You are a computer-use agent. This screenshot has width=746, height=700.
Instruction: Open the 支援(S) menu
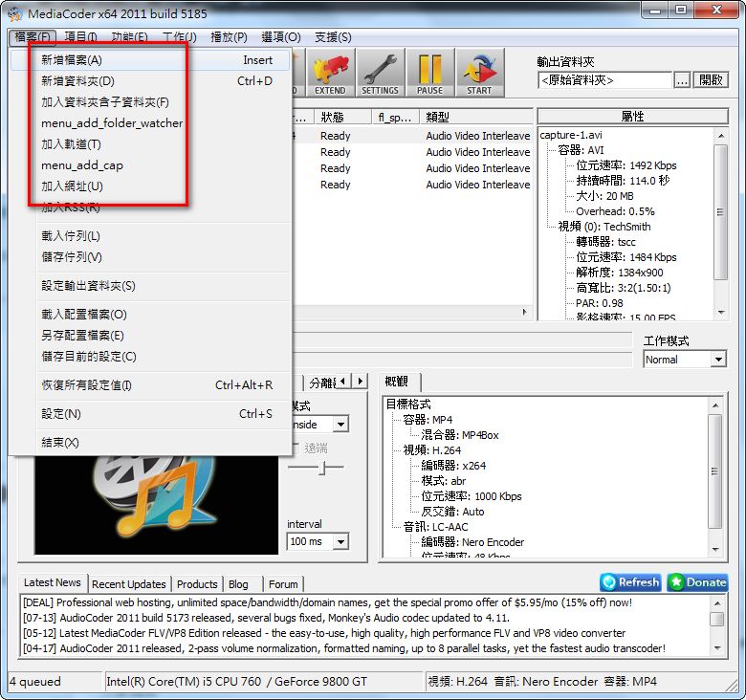(333, 36)
